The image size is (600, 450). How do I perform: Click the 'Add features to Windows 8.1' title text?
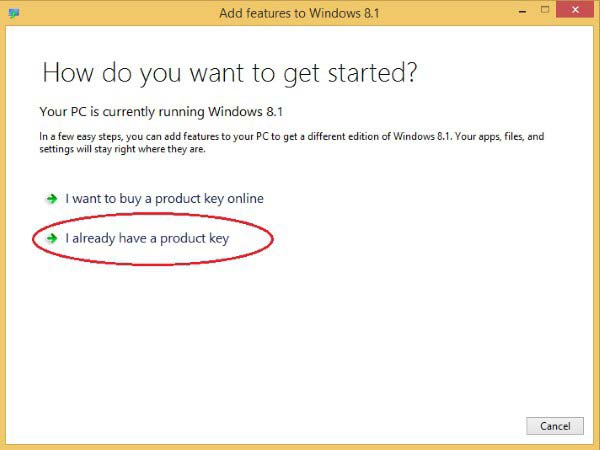tap(299, 13)
